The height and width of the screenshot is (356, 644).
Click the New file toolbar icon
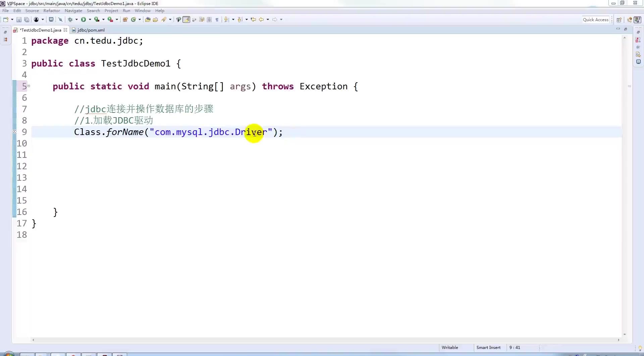(6, 19)
